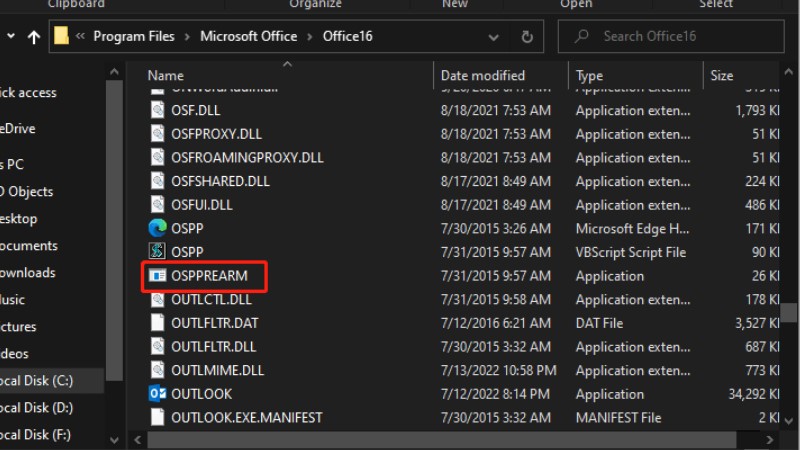The width and height of the screenshot is (800, 450).
Task: Select the OUTLOOK.EXE.MANIFEST file
Action: [246, 417]
